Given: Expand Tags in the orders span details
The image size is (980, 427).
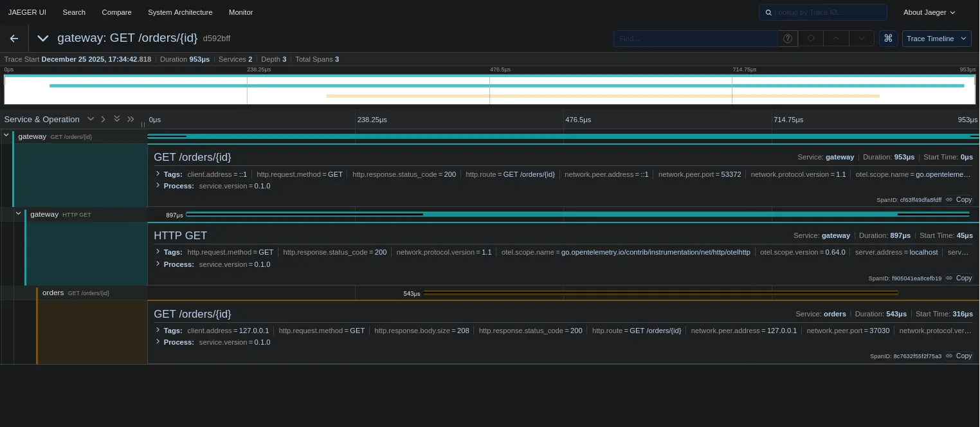Looking at the screenshot, I should click(x=158, y=331).
